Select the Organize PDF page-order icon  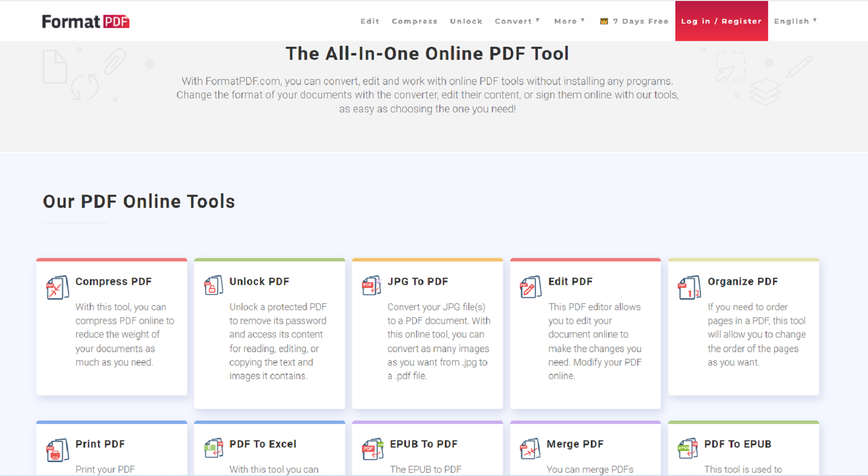pyautogui.click(x=689, y=287)
